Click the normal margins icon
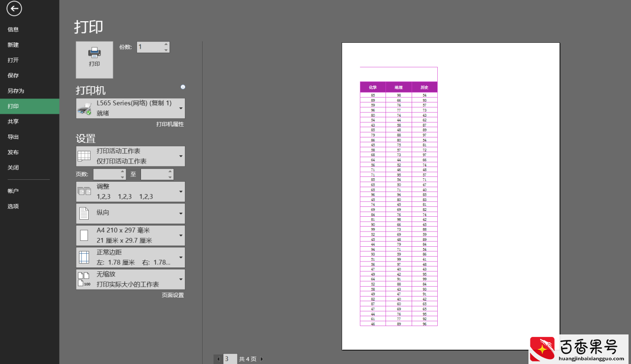The image size is (631, 364). (84, 257)
